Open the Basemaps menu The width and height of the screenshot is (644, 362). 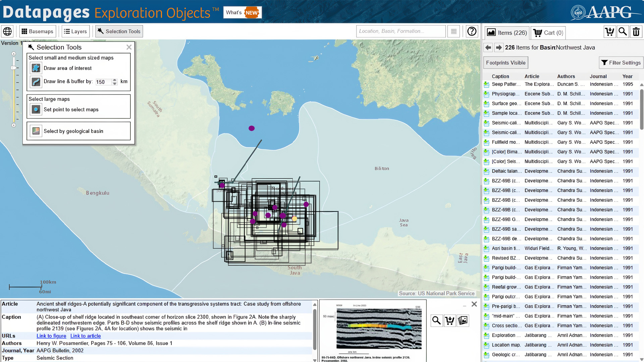(x=38, y=32)
